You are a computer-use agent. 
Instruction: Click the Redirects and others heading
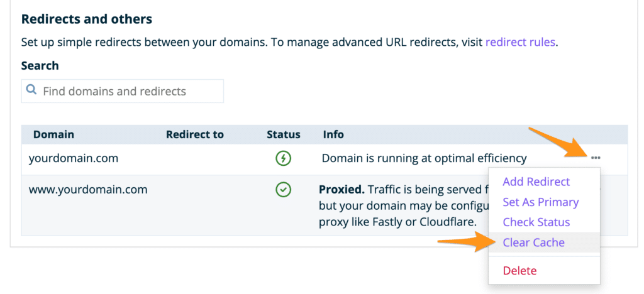click(x=87, y=19)
